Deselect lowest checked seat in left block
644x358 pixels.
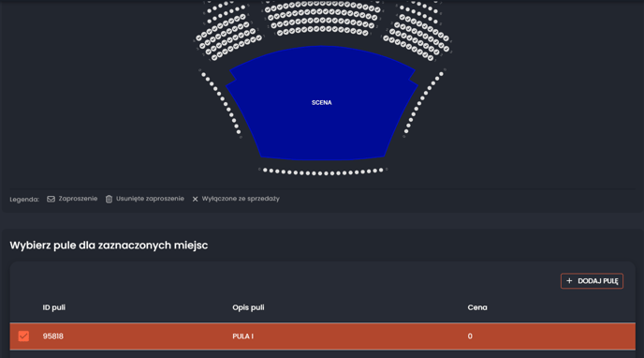[214, 57]
